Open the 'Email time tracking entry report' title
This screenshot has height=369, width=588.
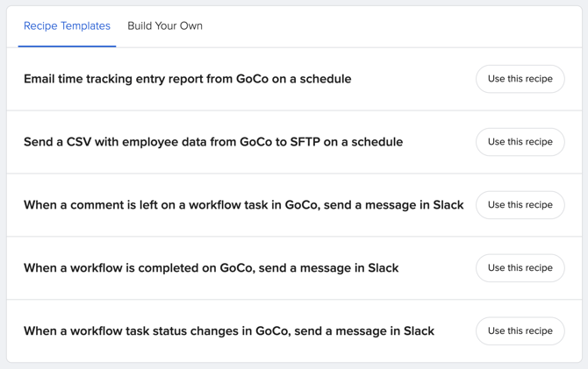click(188, 79)
